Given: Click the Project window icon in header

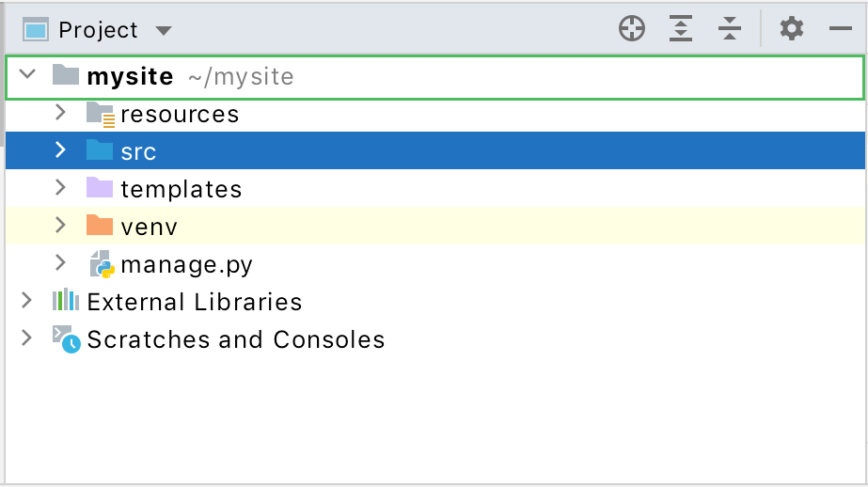Looking at the screenshot, I should click(x=36, y=30).
